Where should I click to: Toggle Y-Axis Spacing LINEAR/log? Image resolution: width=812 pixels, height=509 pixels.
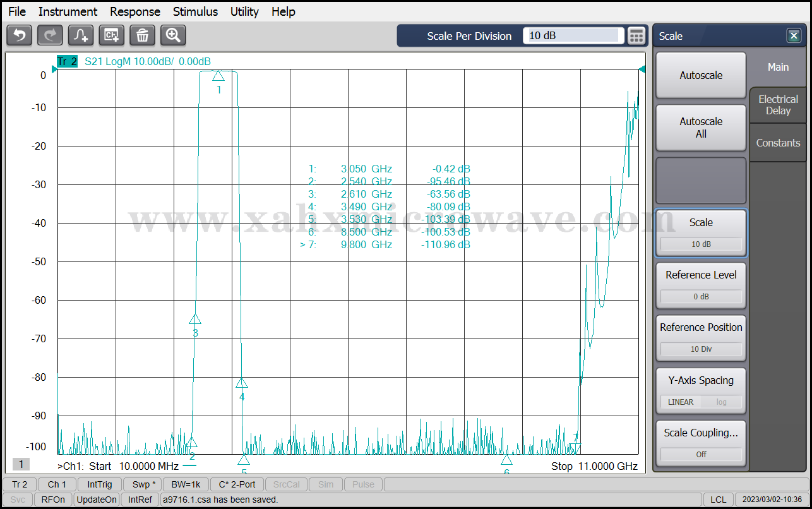tap(701, 391)
